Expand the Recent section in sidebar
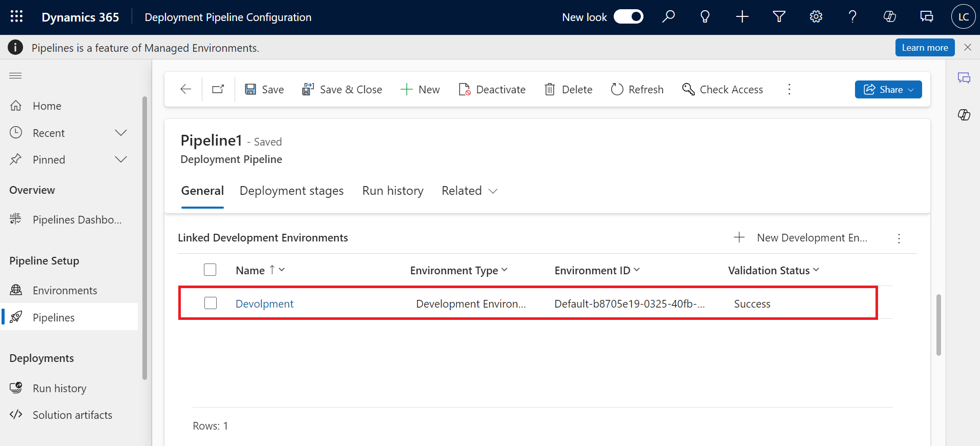 pos(121,133)
